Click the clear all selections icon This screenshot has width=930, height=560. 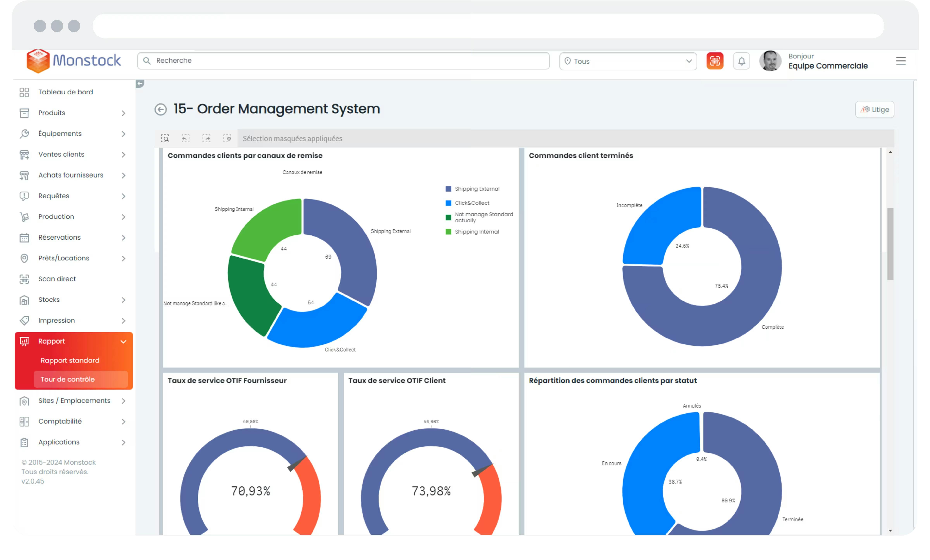point(227,138)
